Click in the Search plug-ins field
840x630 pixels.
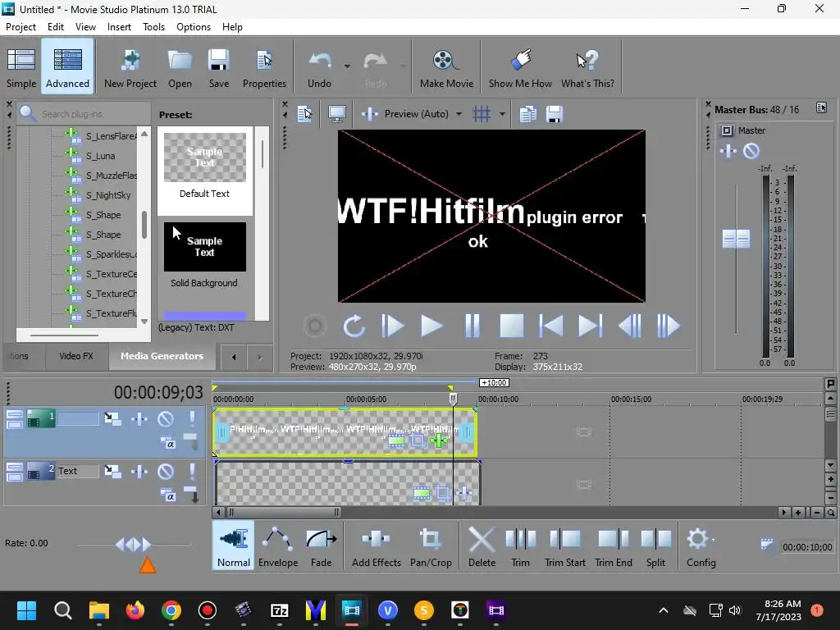tap(85, 113)
